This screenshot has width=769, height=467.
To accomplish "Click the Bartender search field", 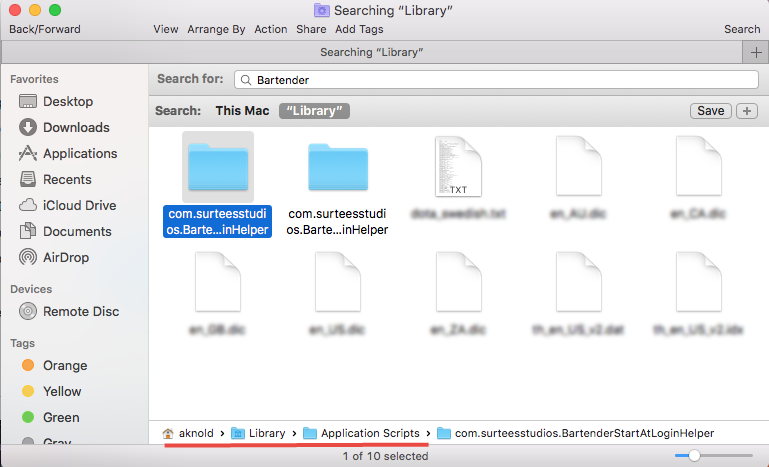I will click(496, 80).
